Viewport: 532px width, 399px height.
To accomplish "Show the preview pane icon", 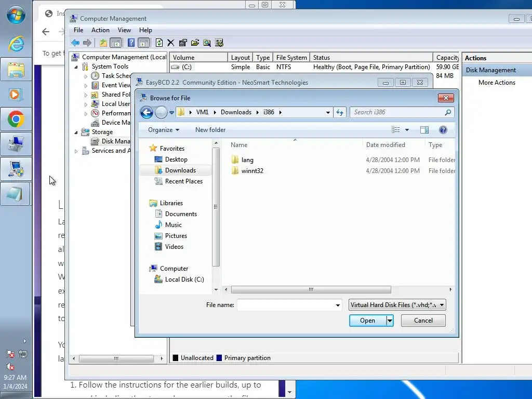I will click(x=424, y=129).
